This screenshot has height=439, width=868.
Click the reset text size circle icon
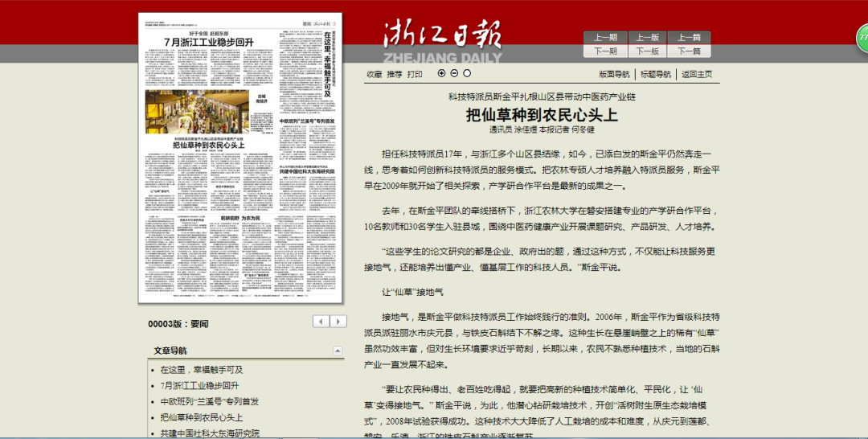(x=467, y=73)
